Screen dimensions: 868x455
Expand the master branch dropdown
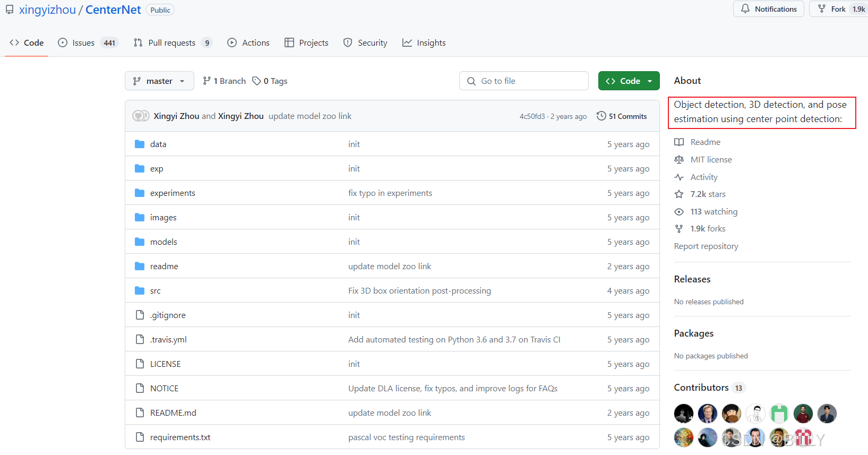[159, 81]
